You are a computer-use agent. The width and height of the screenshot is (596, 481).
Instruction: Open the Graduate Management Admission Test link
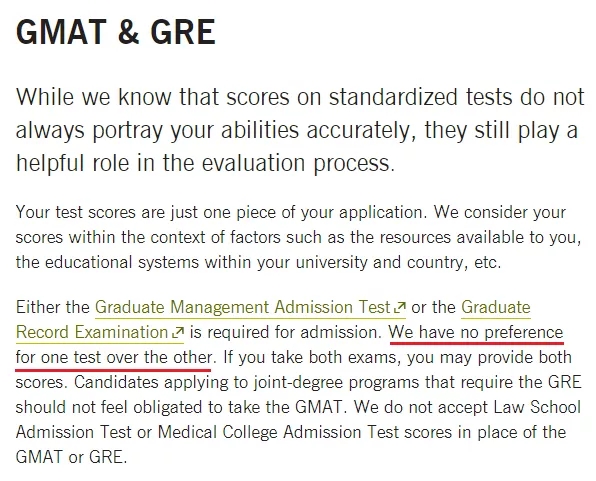[x=243, y=307]
